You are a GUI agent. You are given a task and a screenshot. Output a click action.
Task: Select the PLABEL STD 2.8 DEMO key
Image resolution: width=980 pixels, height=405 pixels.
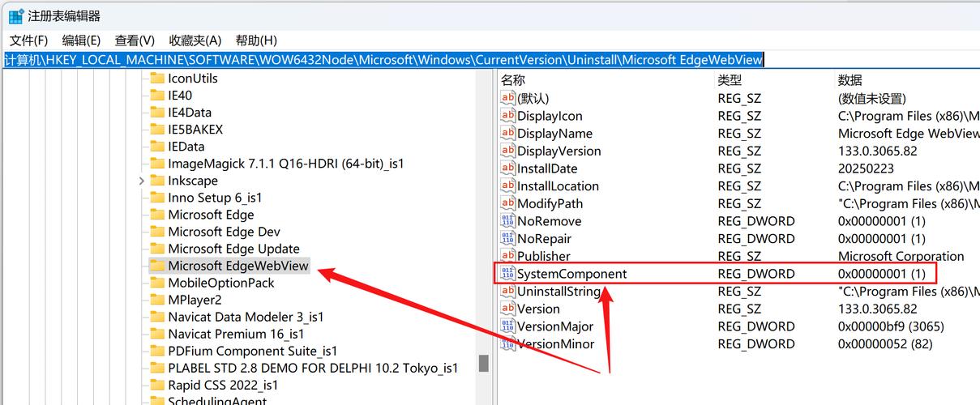[x=313, y=368]
